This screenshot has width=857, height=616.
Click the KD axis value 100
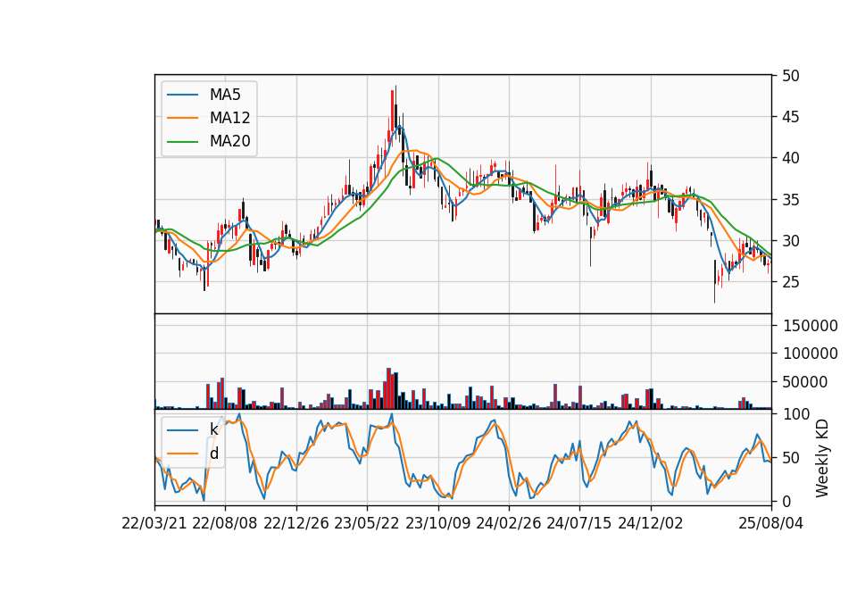pos(796,414)
